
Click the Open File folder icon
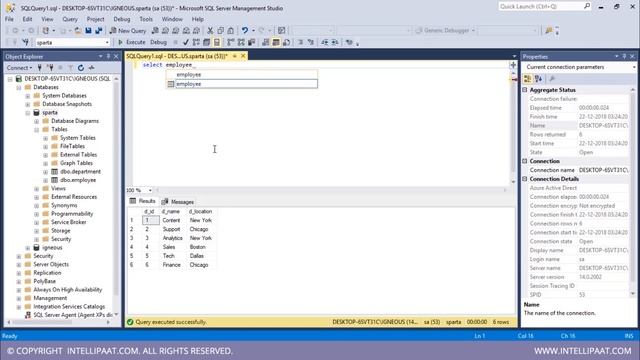point(78,31)
